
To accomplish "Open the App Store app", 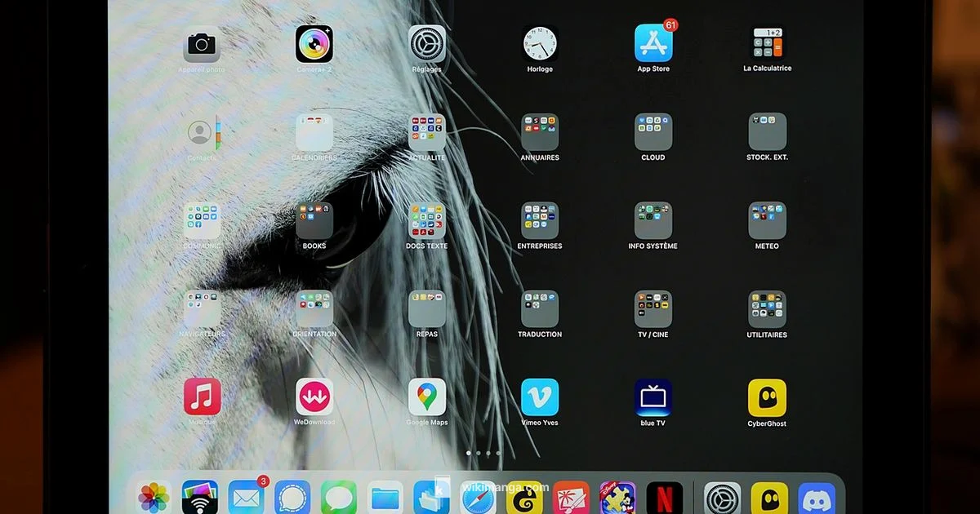I will click(x=653, y=43).
